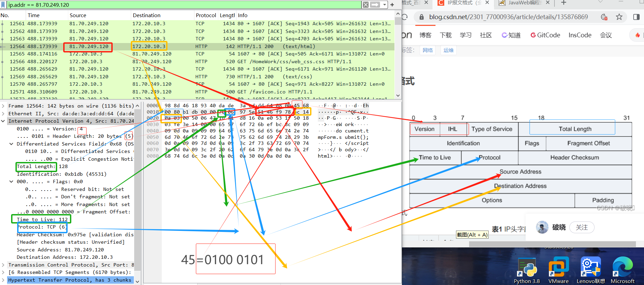Switch to the IP报文格式 tab
644x285 pixels.
[463, 3]
